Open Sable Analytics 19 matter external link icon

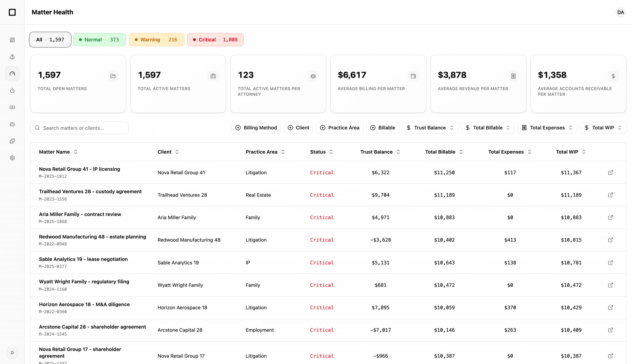[611, 263]
